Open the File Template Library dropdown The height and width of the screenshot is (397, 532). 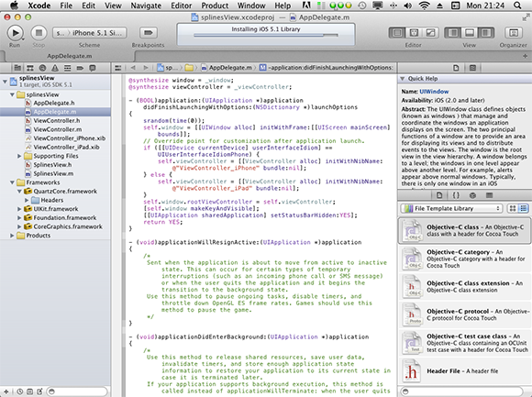coord(451,208)
